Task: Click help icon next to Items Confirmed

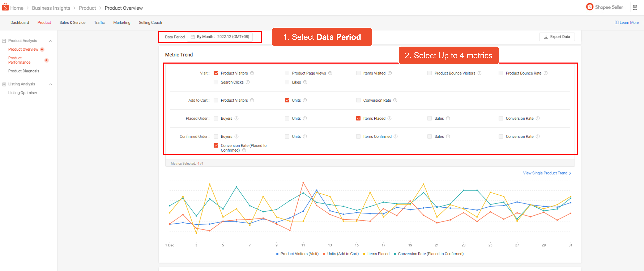Action: click(395, 136)
